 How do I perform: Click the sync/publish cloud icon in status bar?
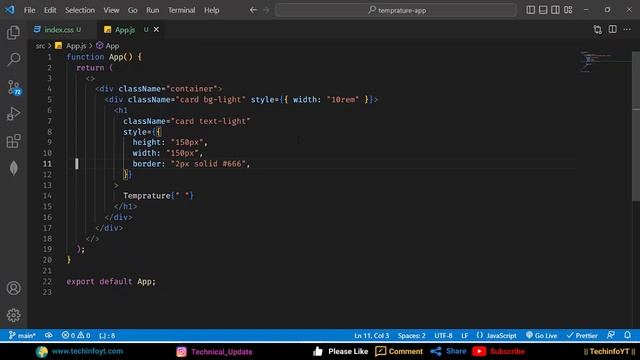point(49,336)
